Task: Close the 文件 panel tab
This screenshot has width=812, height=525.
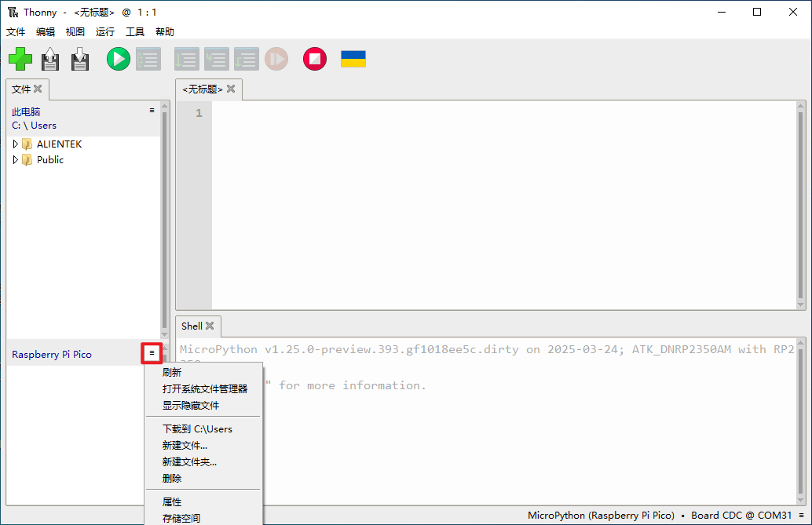Action: (x=38, y=89)
